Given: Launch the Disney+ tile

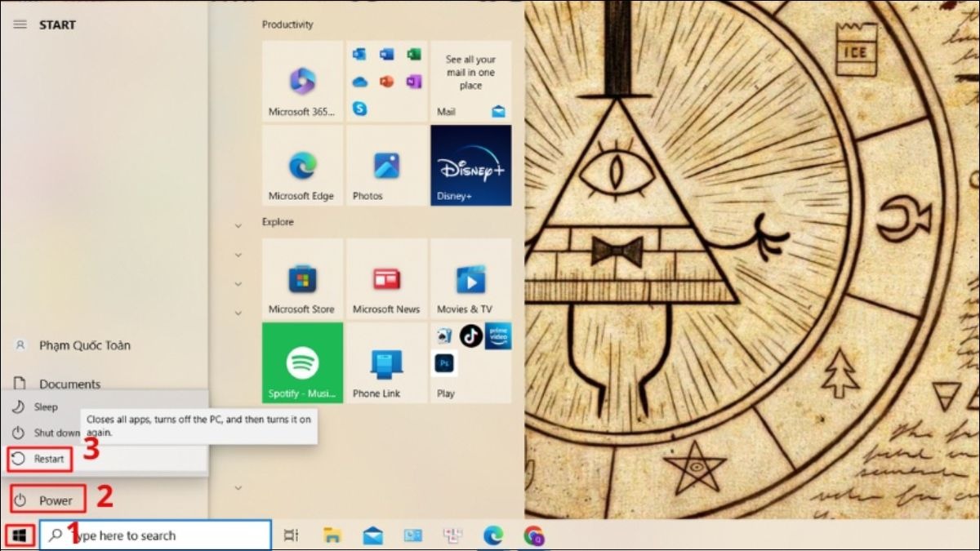Looking at the screenshot, I should [470, 165].
